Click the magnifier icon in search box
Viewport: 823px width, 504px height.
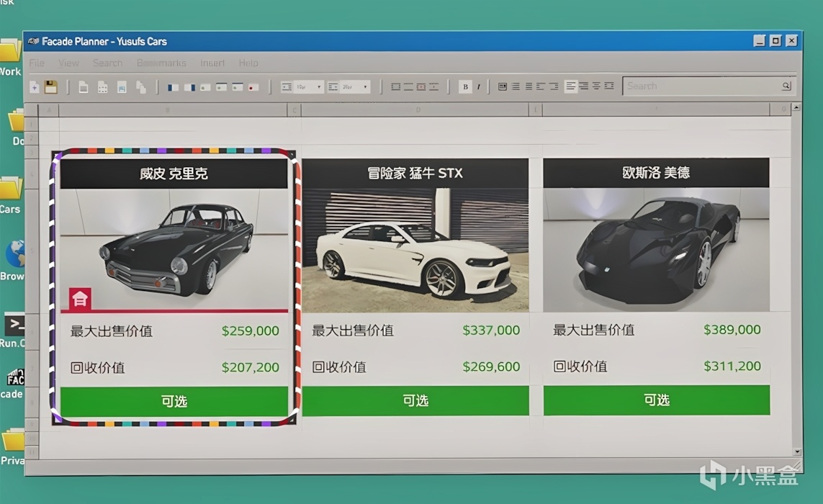pos(786,86)
